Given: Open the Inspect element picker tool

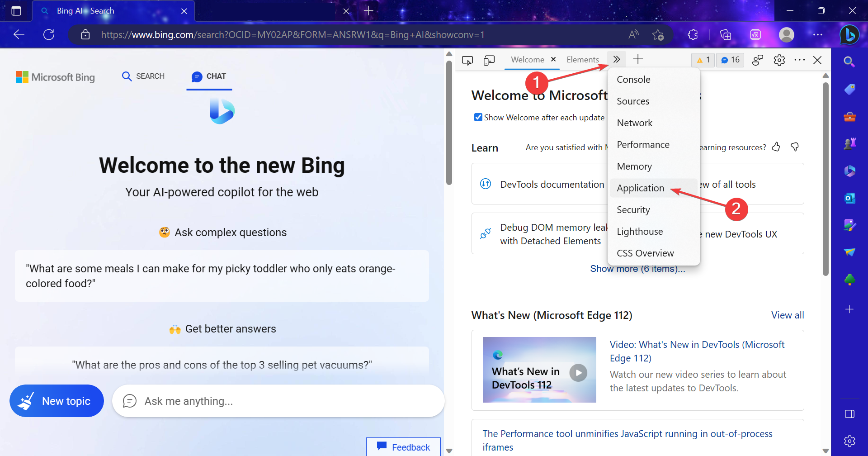Looking at the screenshot, I should [x=467, y=60].
